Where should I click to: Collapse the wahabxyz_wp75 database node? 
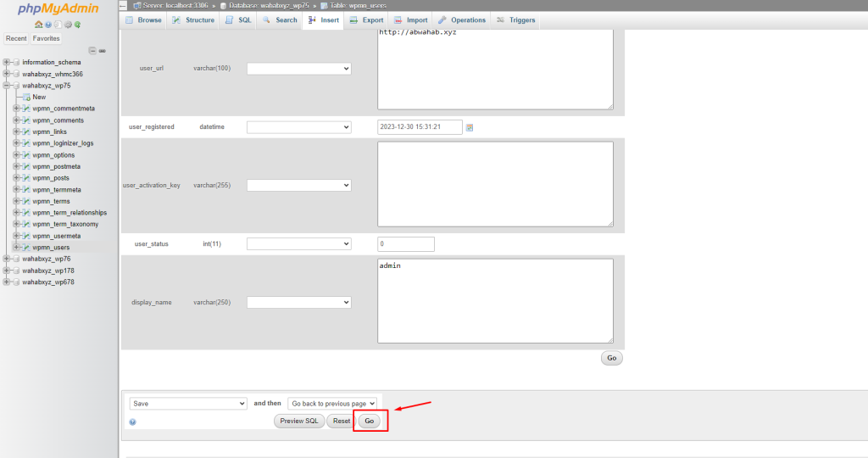[7, 86]
